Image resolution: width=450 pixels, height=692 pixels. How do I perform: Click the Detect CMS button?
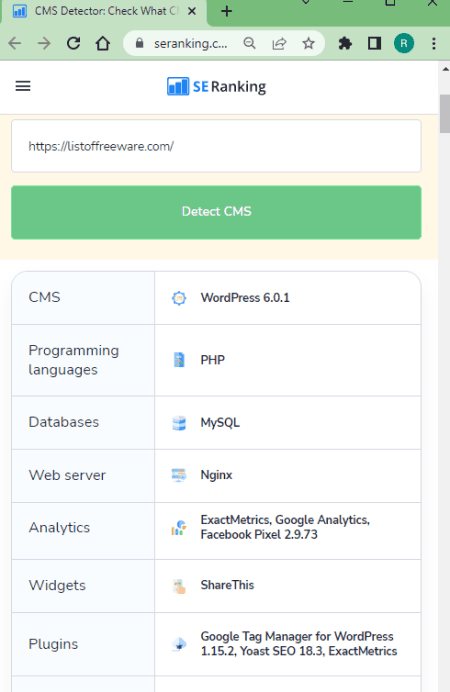216,212
